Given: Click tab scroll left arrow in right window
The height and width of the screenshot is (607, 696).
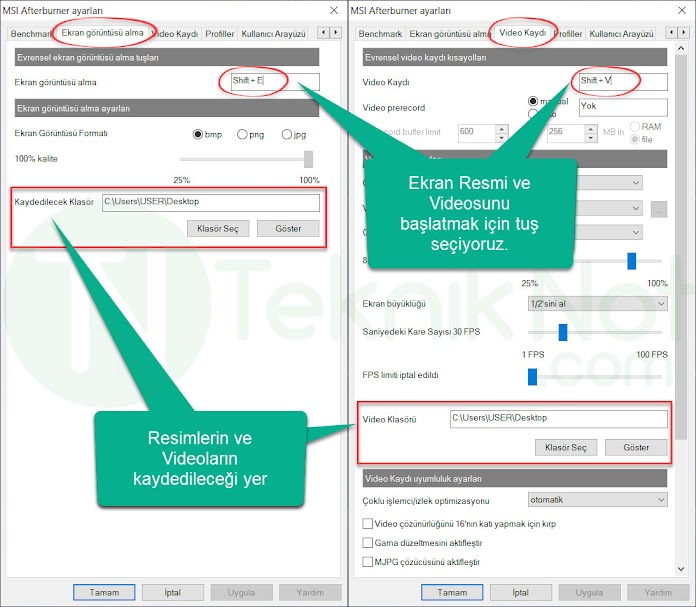Looking at the screenshot, I should 672,32.
